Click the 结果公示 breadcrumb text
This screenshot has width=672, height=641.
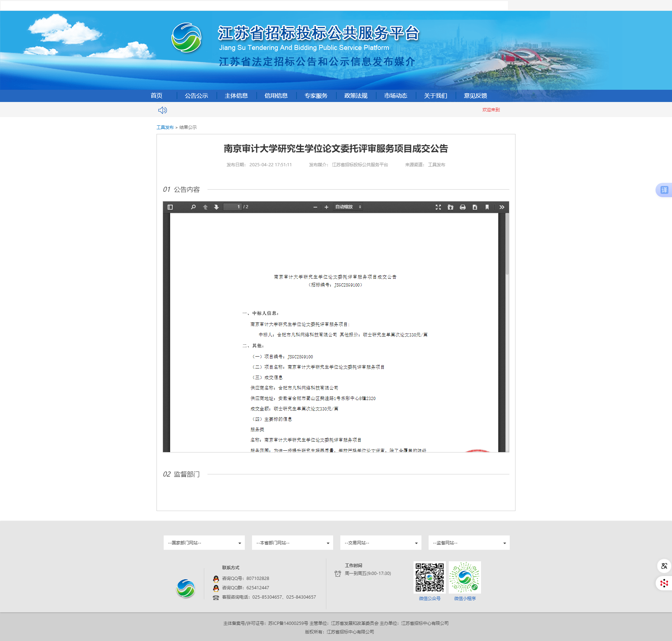(x=188, y=127)
